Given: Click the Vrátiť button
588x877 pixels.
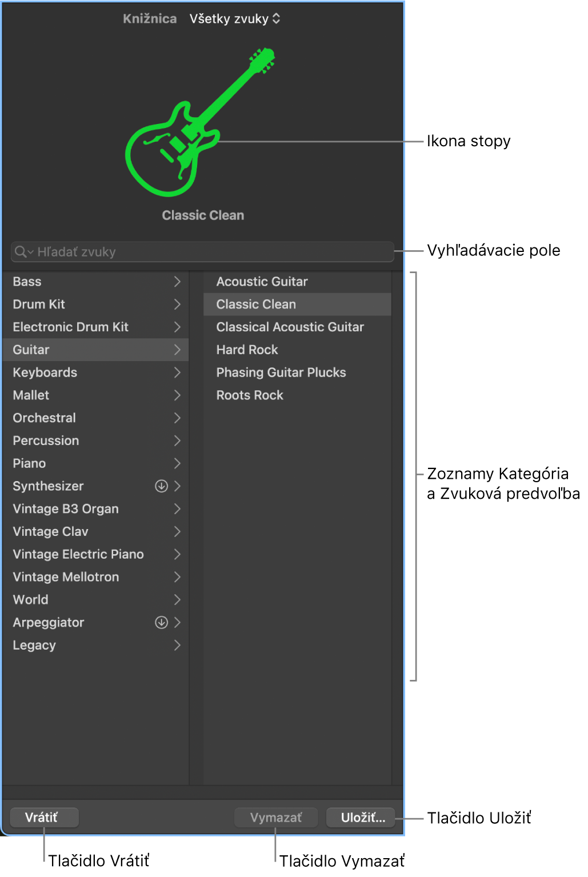Looking at the screenshot, I should [44, 817].
